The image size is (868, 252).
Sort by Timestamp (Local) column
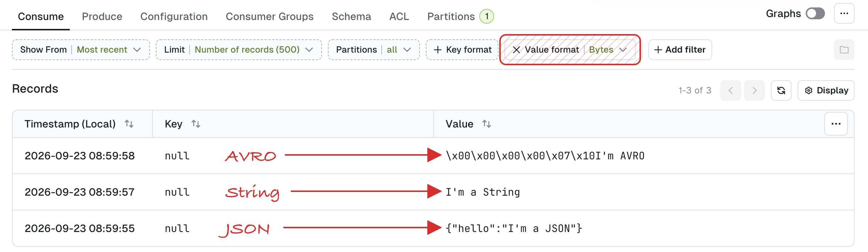point(129,124)
